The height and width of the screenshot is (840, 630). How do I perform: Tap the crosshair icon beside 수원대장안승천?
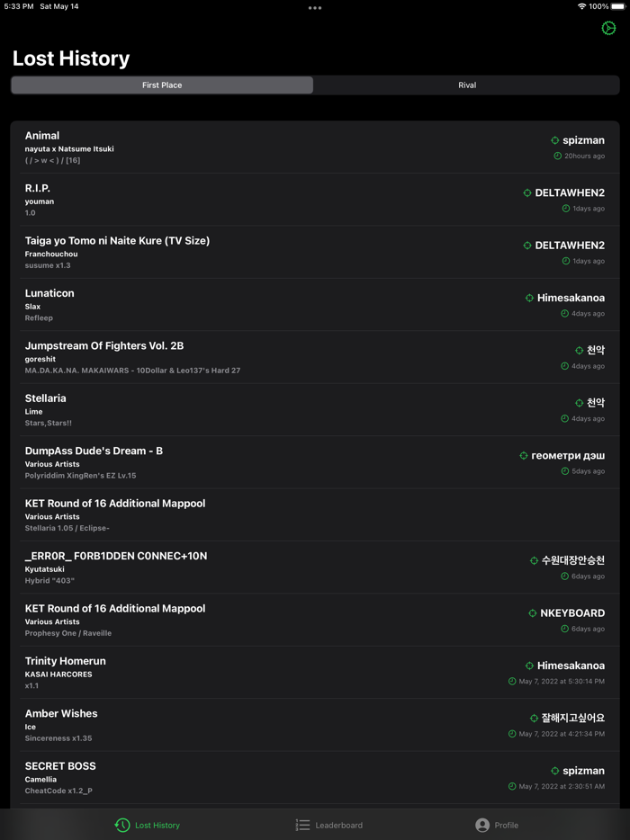tap(534, 560)
